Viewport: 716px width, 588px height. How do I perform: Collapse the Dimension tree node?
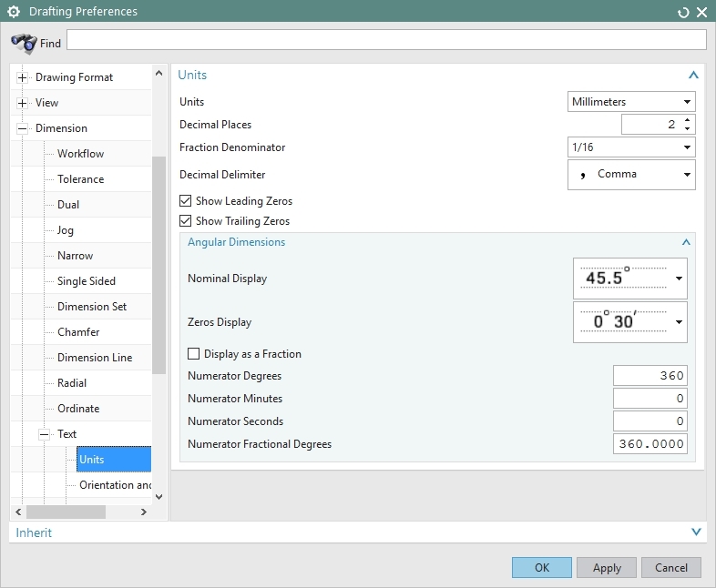22,128
